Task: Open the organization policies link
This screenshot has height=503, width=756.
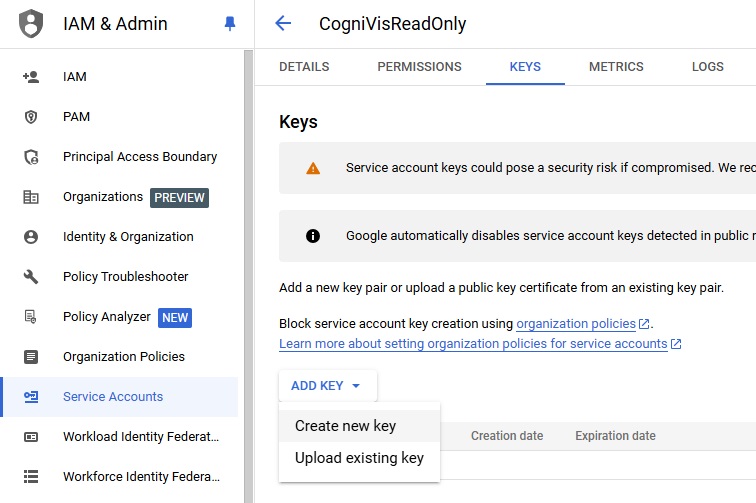Action: coord(576,324)
